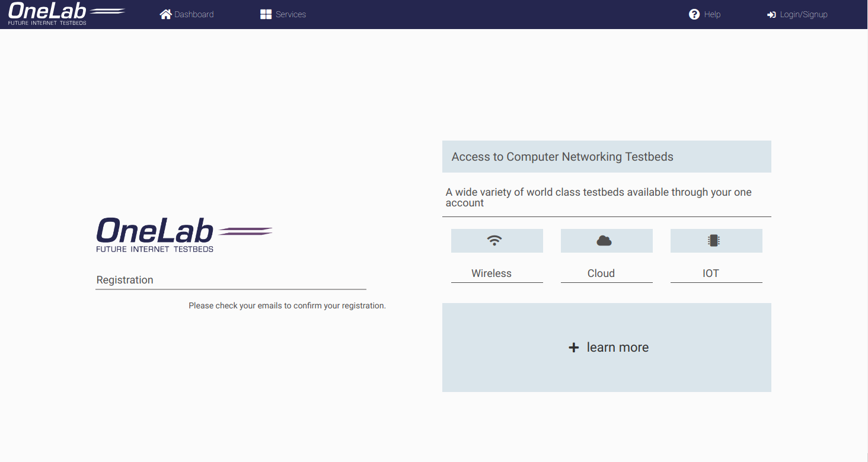Click the Dashboard home icon
The width and height of the screenshot is (868, 462).
165,14
